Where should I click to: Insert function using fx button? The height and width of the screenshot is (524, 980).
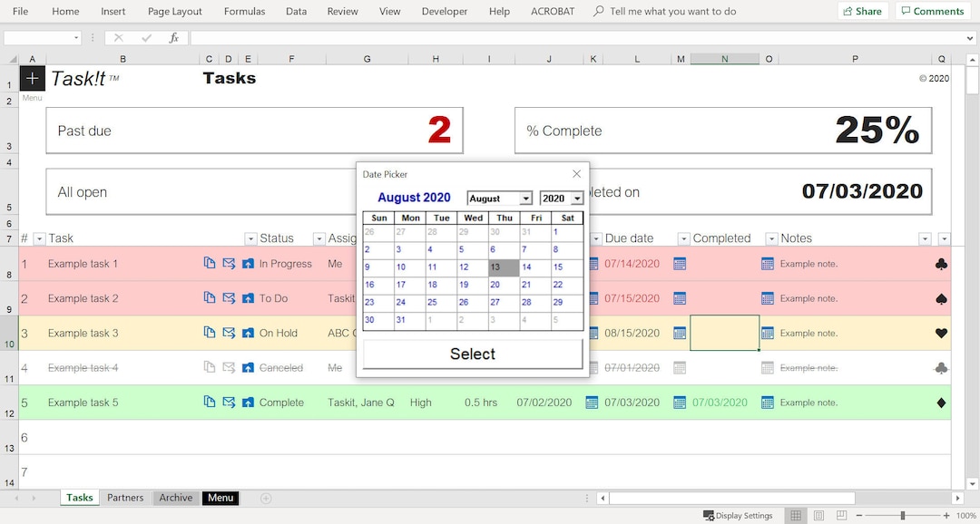[x=174, y=38]
